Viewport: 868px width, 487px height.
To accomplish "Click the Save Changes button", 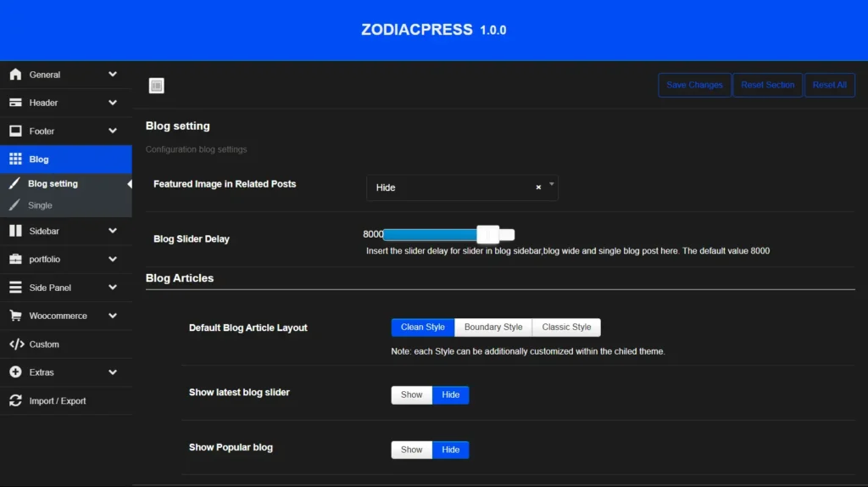I will 694,85.
